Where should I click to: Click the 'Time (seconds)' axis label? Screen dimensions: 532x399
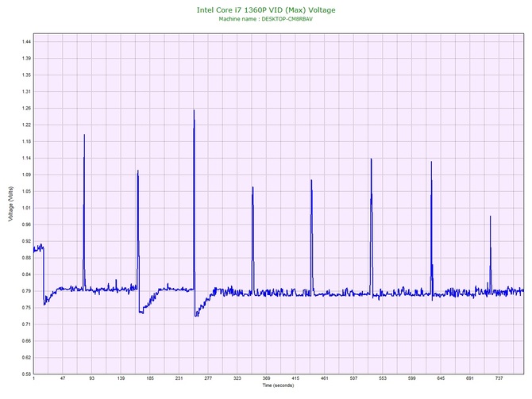[x=278, y=386]
